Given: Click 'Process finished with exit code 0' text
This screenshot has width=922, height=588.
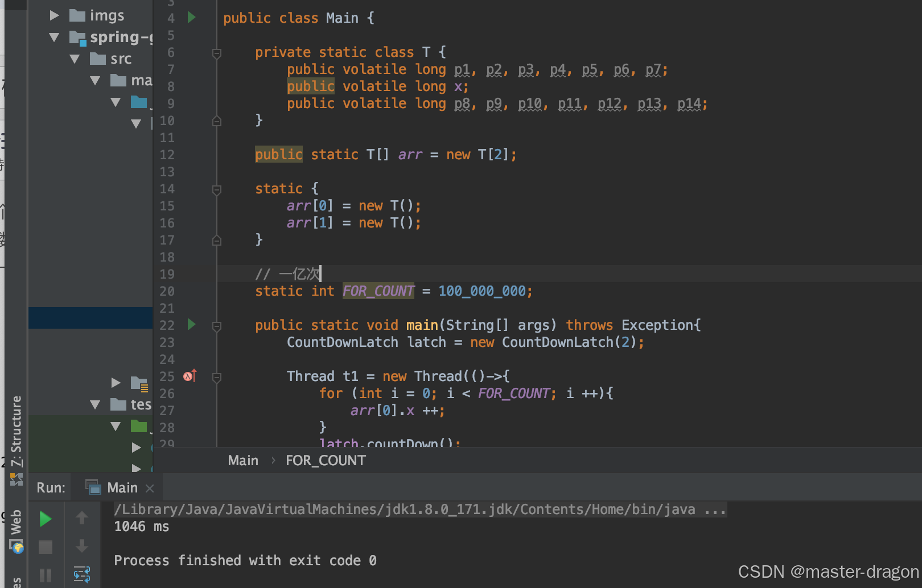Looking at the screenshot, I should [245, 561].
